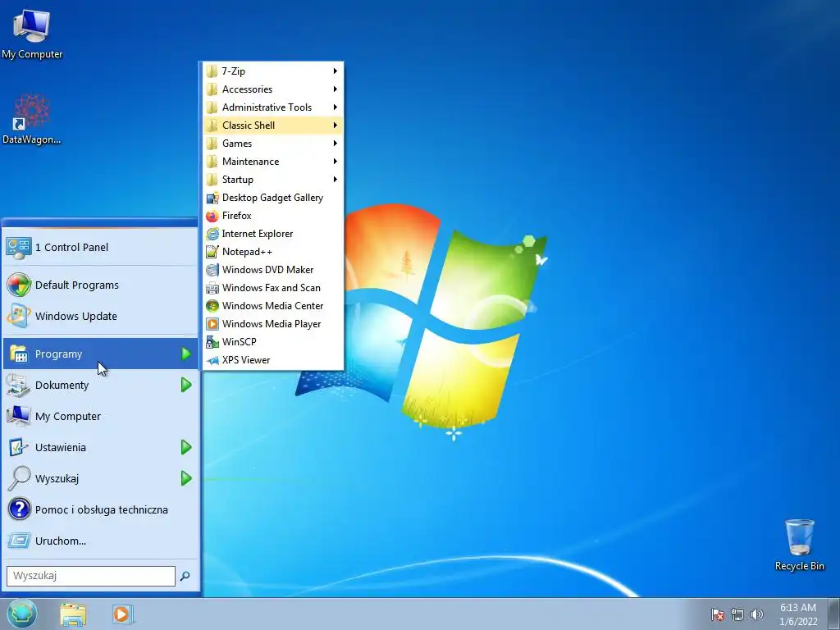
Task: Open the Dokumenty menu entry
Action: (101, 385)
